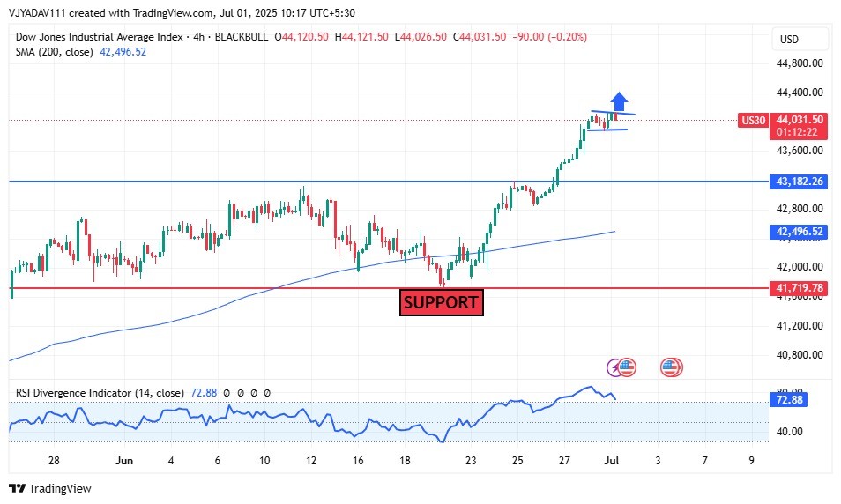Click the red SUPPORT text label
Screen dimensions: 841x504
(x=441, y=303)
